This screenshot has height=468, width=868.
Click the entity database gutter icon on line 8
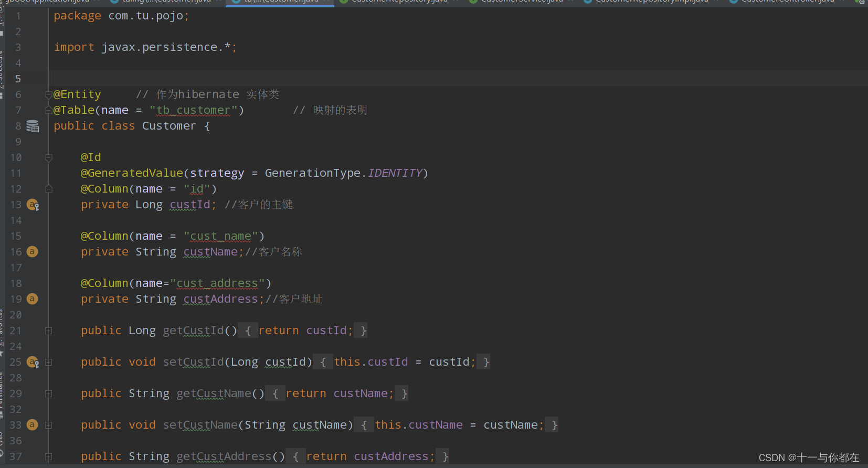pyautogui.click(x=33, y=126)
